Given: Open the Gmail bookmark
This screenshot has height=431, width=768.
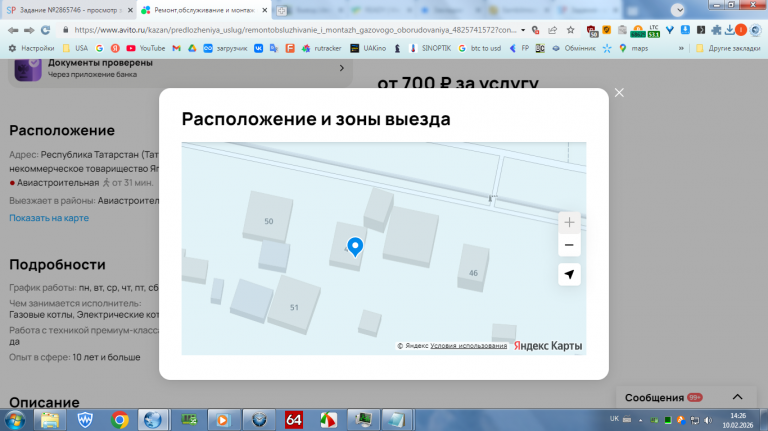Looking at the screenshot, I should point(176,48).
